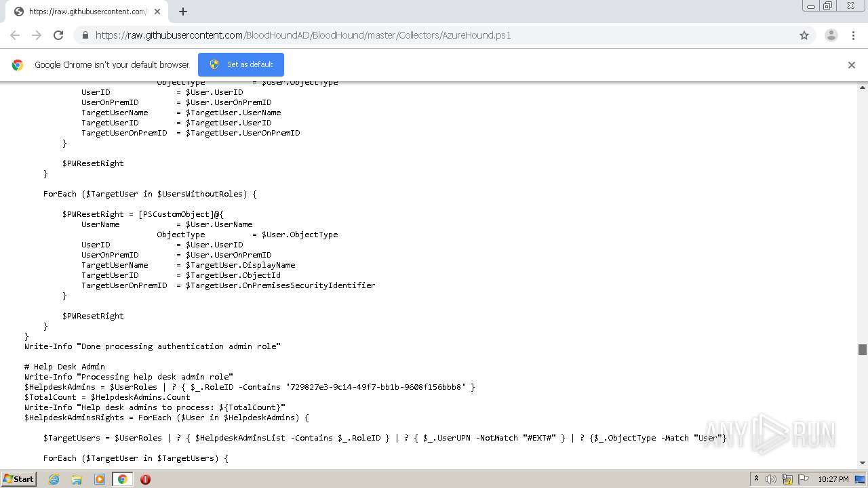Dismiss the default browser infobar
This screenshot has height=488, width=868.
point(852,65)
